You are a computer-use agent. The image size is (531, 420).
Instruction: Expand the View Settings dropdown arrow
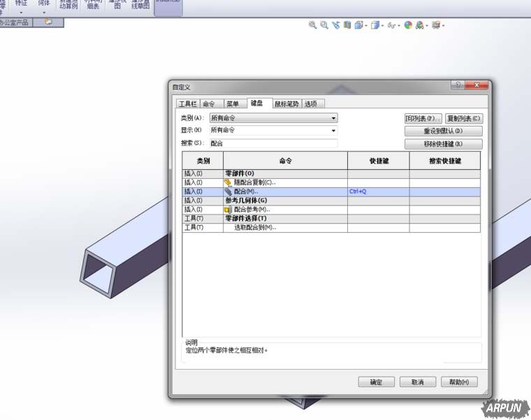[443, 26]
